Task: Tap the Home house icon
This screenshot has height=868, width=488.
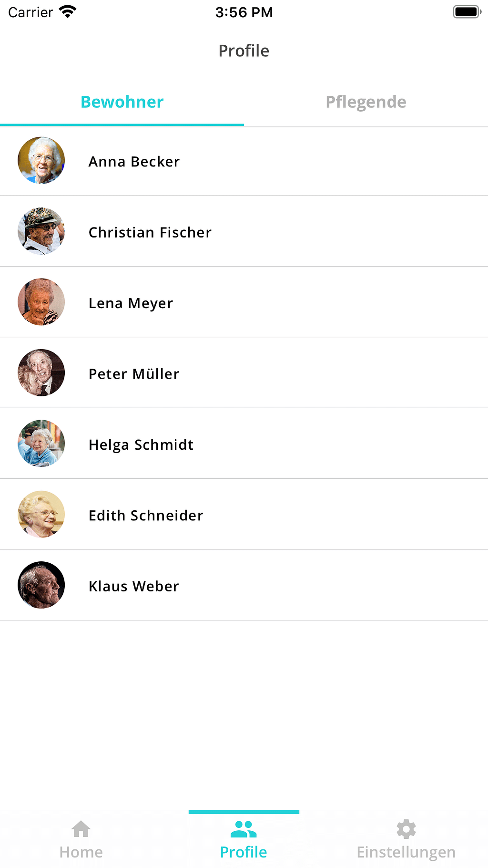Action: click(x=81, y=829)
